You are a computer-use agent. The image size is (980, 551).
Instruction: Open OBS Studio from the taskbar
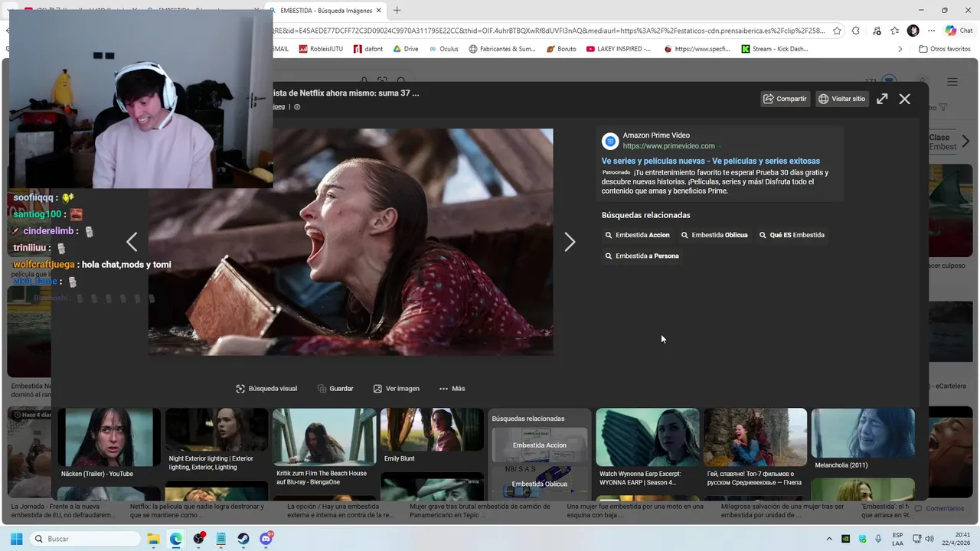pos(199,539)
